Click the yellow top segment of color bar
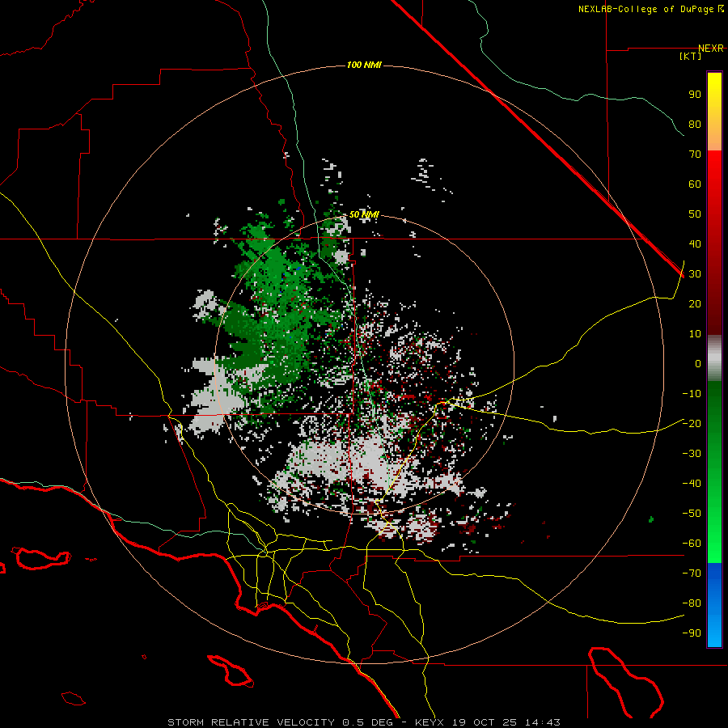Viewport: 728px width, 728px height. (714, 112)
